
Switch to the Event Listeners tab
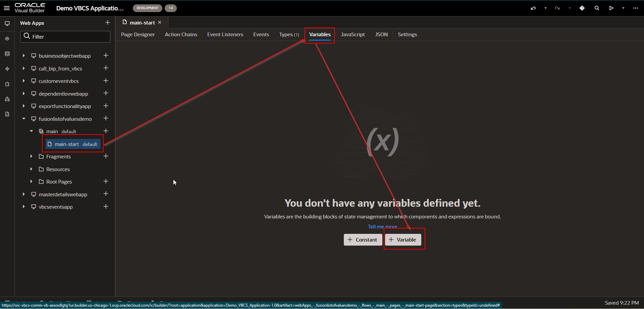225,35
